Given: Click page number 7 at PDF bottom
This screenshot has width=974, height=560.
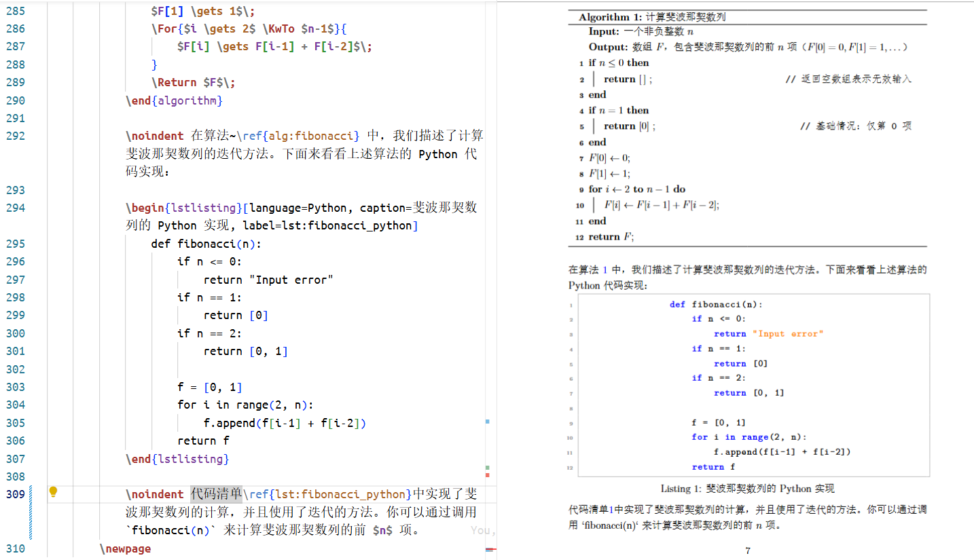Looking at the screenshot, I should [x=748, y=550].
